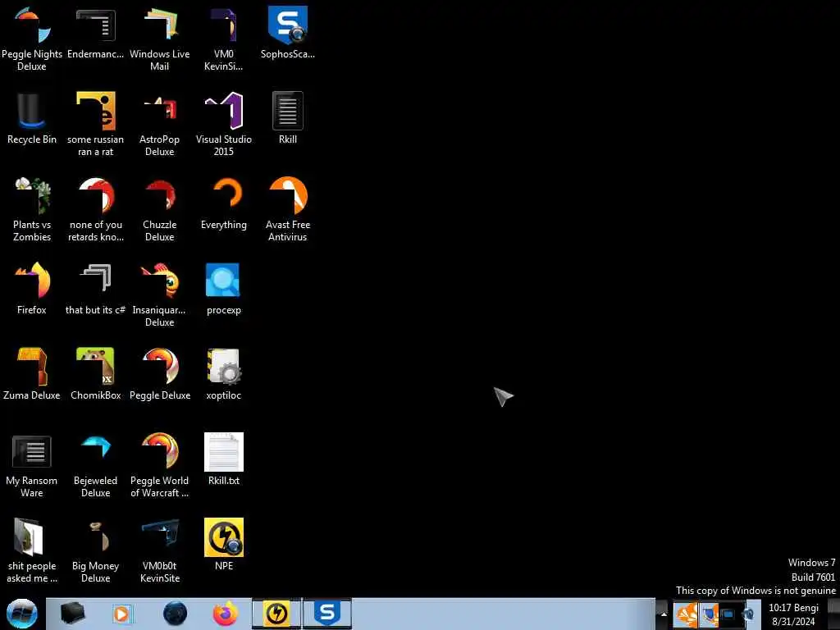Select the 'some russian ran a rat' icon
Screen dimensions: 840x630
pos(95,124)
